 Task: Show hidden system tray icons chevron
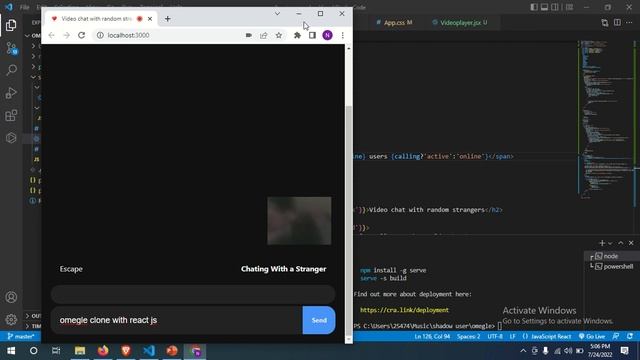point(523,351)
